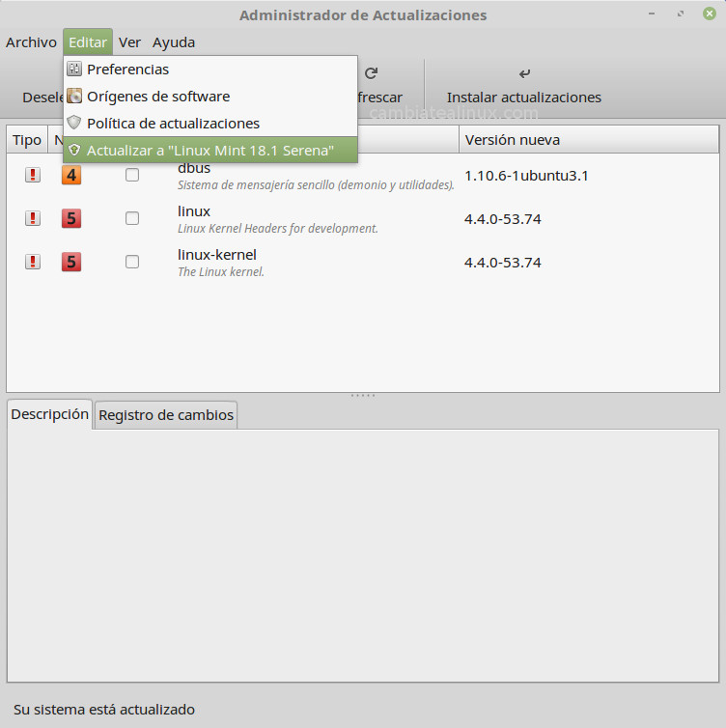Click 'Sistema de mensajería sencillo' description
726x728 pixels.
pos(316,184)
